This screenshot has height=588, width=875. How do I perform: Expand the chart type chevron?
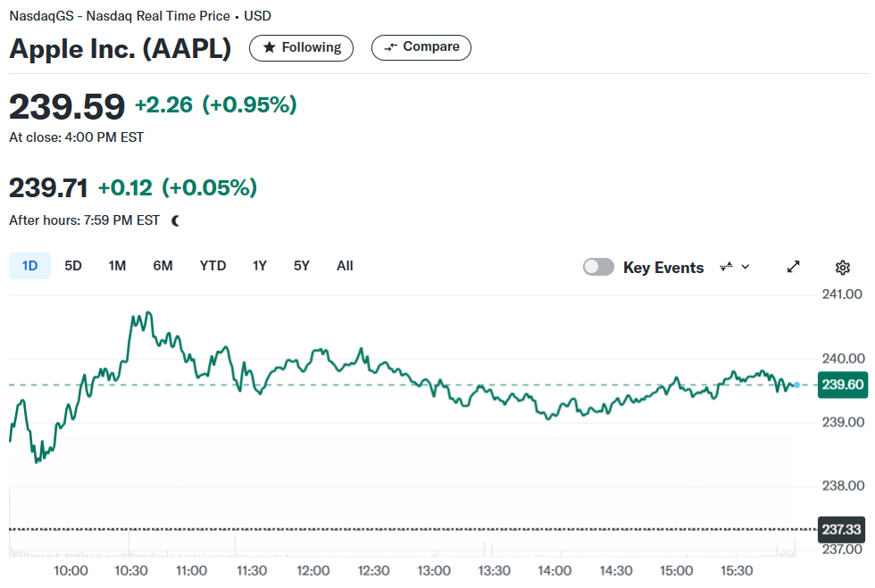(746, 267)
